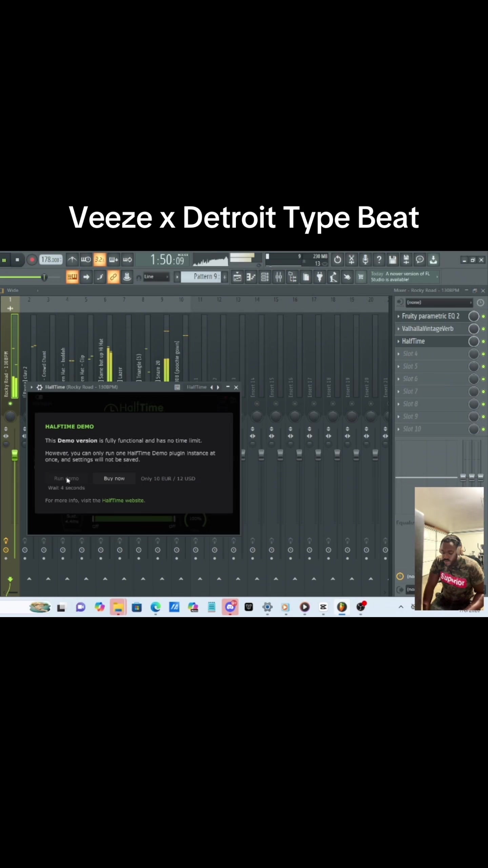The height and width of the screenshot is (868, 488).
Task: Click the stop button in transport
Action: [x=17, y=260]
